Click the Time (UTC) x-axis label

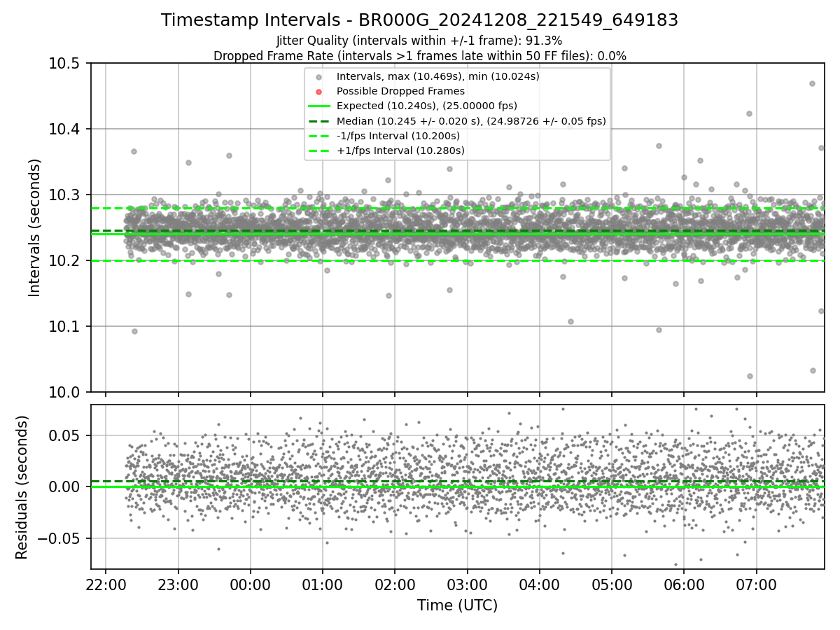457,605
